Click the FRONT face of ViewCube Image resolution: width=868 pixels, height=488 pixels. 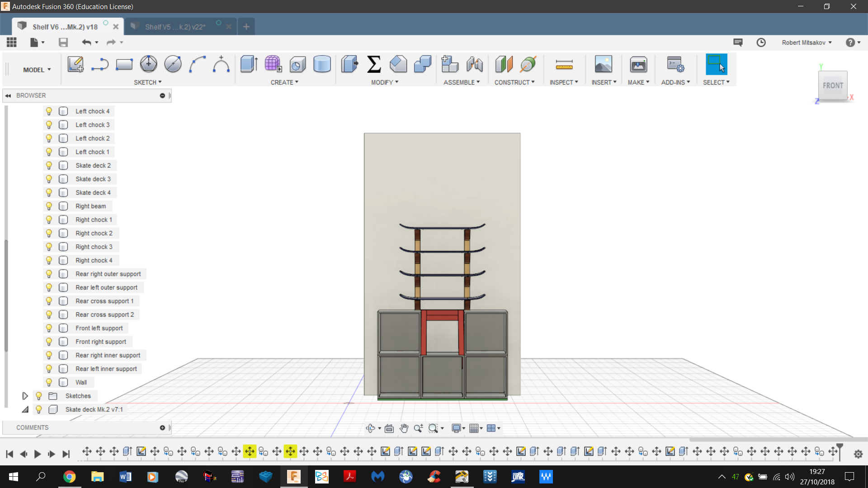tap(833, 85)
